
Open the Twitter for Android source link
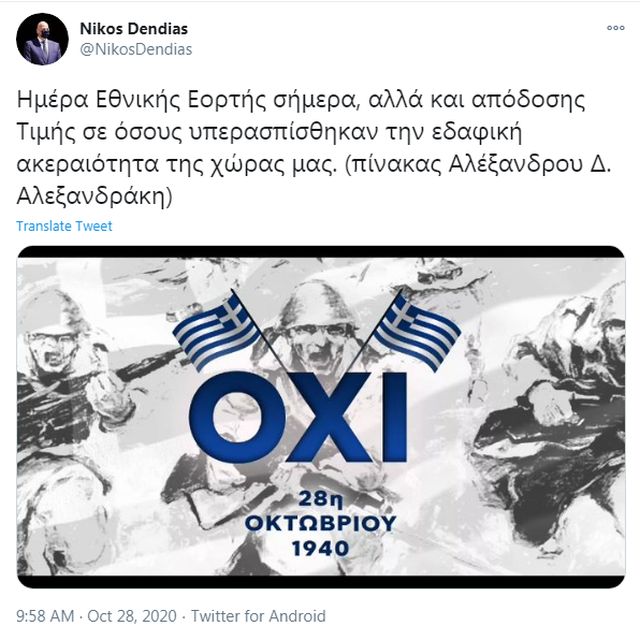click(x=258, y=616)
